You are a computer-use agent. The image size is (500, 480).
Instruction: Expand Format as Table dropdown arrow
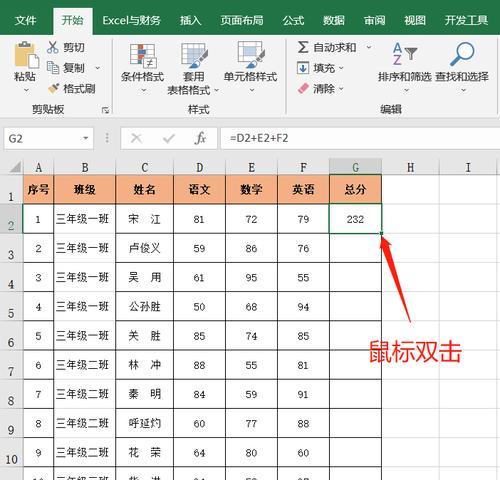point(217,90)
